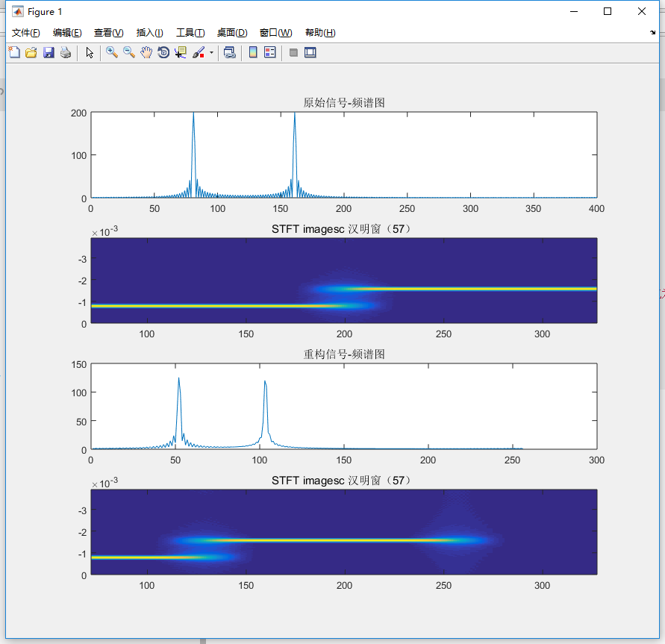Select the edit plot arrow tool
Viewport: 665px width, 644px height.
90,52
